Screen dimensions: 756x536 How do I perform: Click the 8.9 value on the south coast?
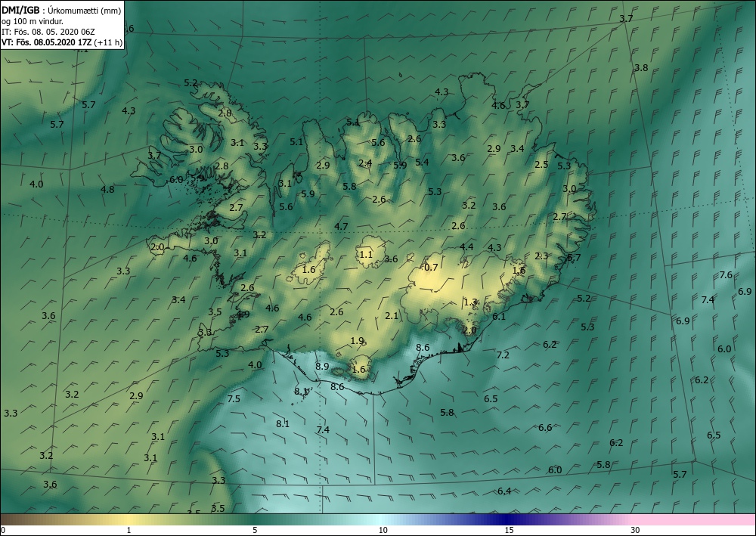point(322,367)
